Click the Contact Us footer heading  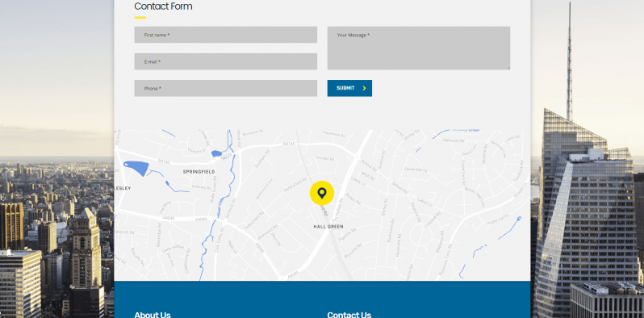(x=349, y=315)
